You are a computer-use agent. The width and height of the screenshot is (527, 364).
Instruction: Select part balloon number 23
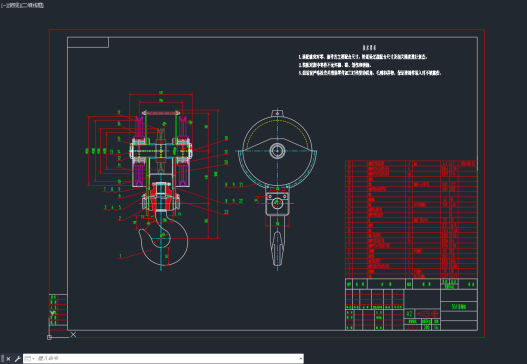(x=226, y=212)
